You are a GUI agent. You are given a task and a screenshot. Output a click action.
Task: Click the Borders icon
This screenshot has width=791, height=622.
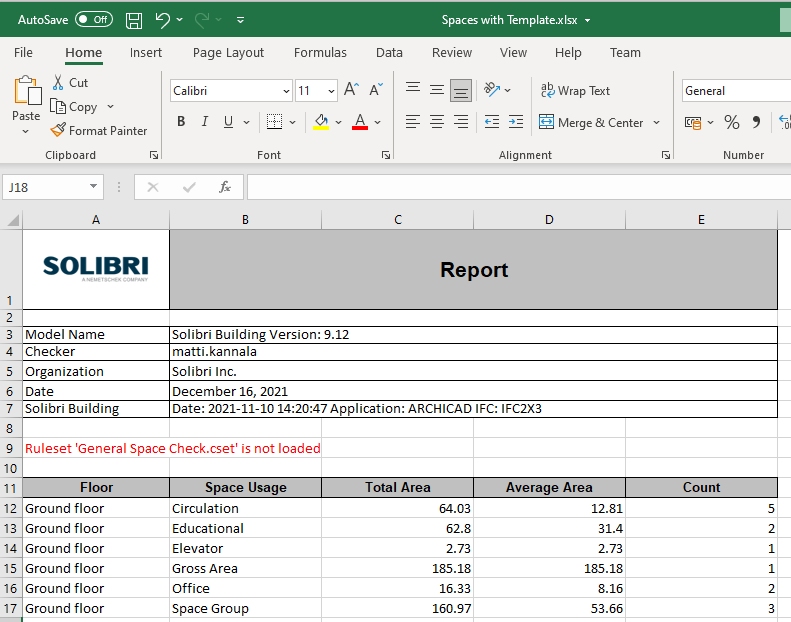[x=274, y=122]
